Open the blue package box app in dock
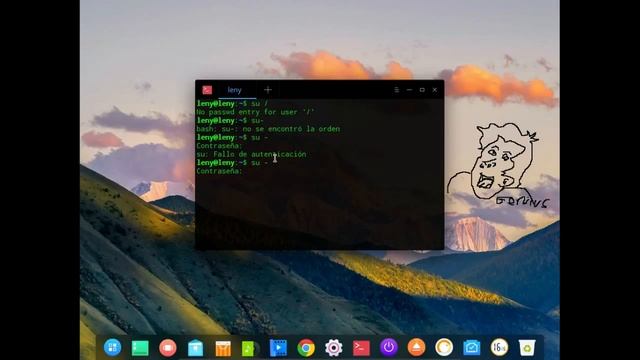Image resolution: width=640 pixels, height=360 pixels. pyautogui.click(x=196, y=348)
